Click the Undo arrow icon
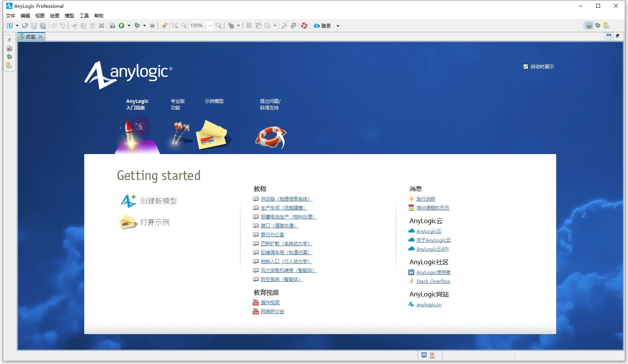Image resolution: width=628 pixels, height=364 pixels. click(x=54, y=26)
